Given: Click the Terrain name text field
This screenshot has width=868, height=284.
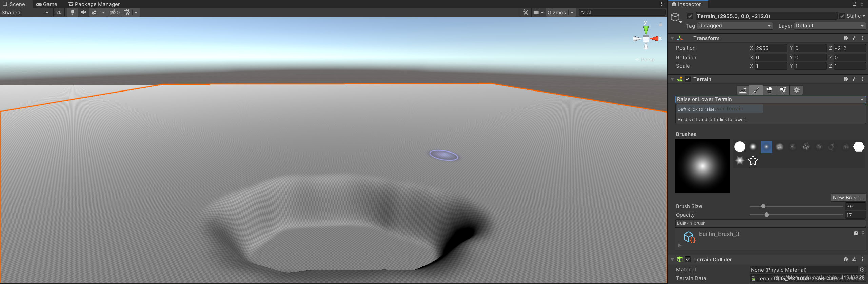Looking at the screenshot, I should coord(767,16).
